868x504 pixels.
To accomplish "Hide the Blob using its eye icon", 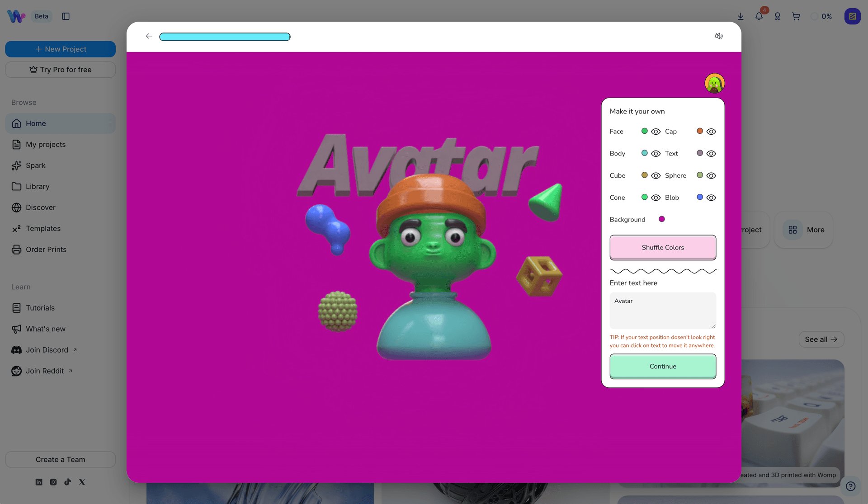I will [711, 197].
